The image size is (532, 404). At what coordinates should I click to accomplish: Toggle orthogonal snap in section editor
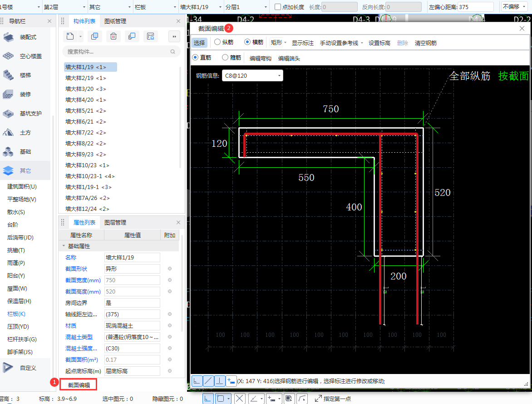(x=197, y=381)
